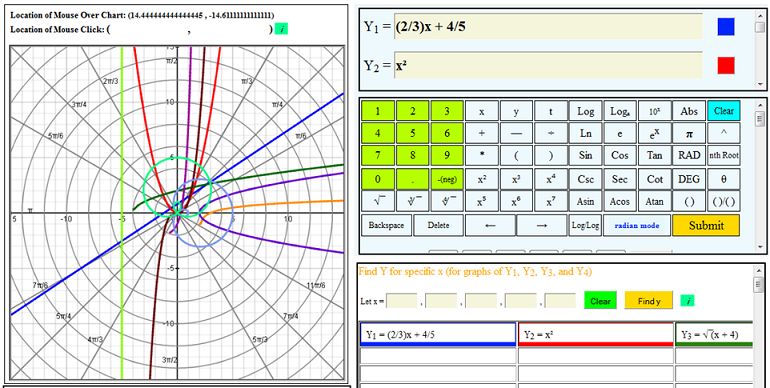Toggle the radian mode indicator button
Image resolution: width=770 pixels, height=388 pixels.
click(637, 225)
